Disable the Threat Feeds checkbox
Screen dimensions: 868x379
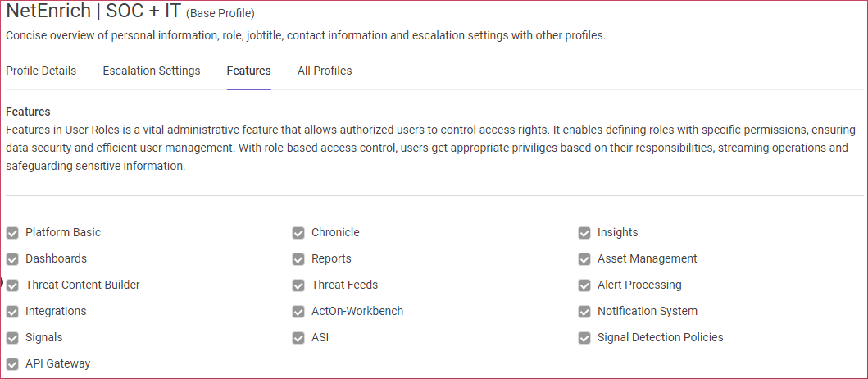coord(298,285)
